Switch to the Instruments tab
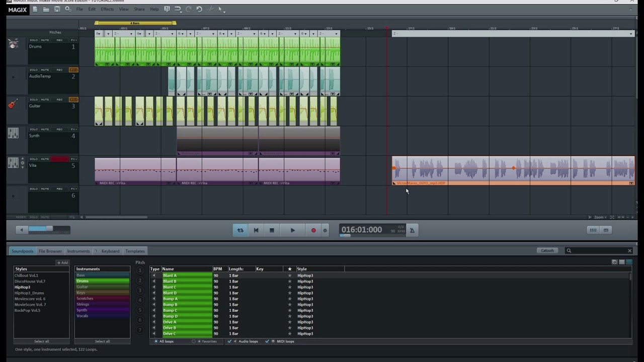The height and width of the screenshot is (362, 644). point(78,251)
